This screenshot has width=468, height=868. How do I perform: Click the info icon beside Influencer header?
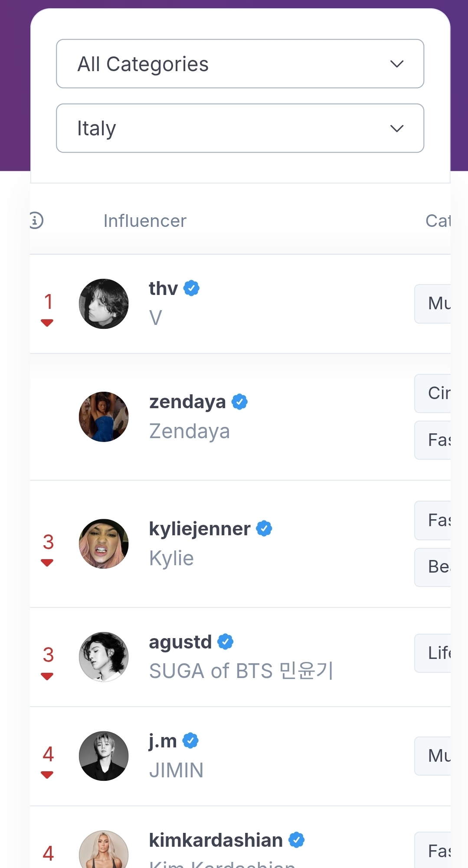coord(36,220)
